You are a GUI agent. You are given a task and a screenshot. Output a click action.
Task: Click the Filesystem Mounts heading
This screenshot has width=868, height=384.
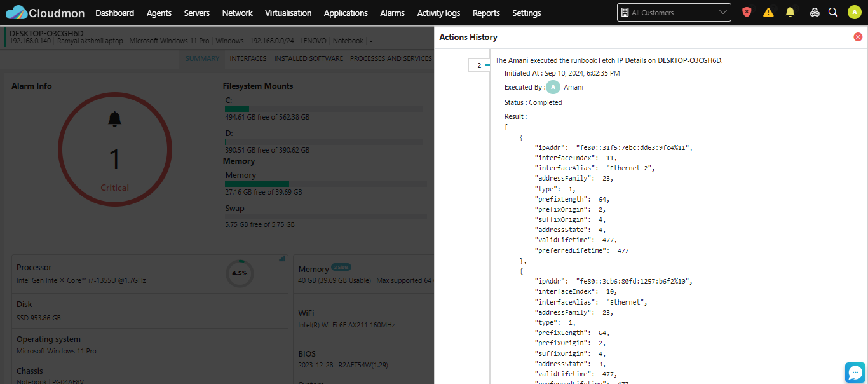point(258,86)
